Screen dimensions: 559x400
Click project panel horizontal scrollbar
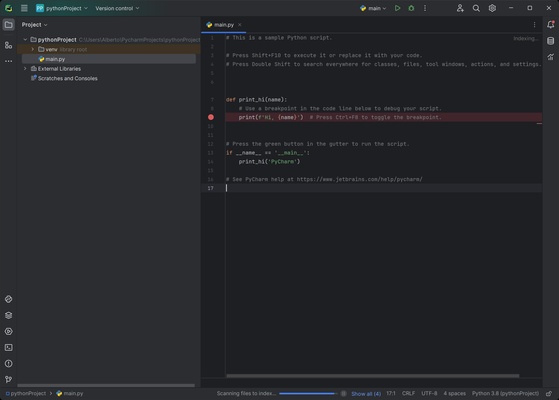coord(106,385)
